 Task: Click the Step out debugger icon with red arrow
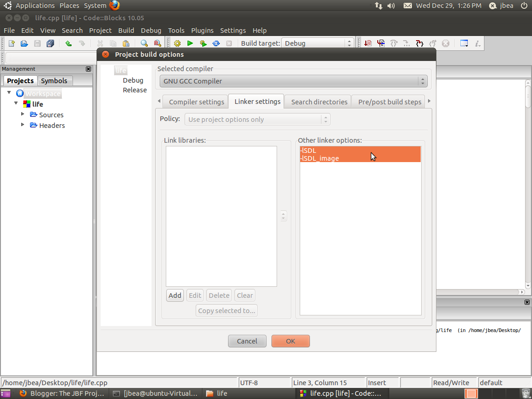tap(420, 43)
